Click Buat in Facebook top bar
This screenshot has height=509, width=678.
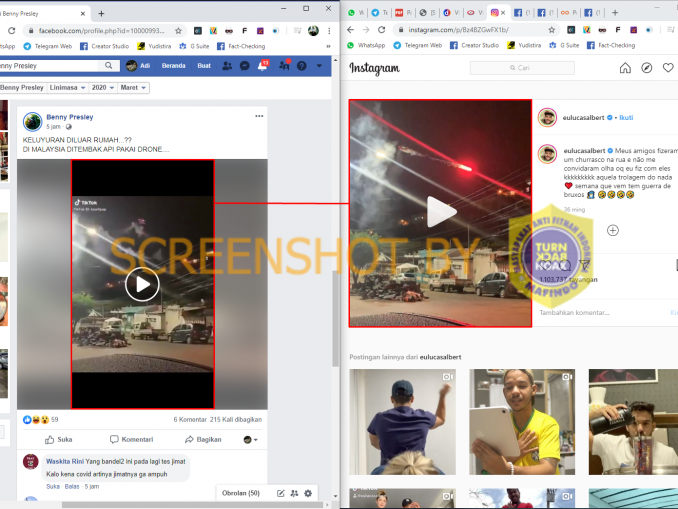click(x=204, y=66)
